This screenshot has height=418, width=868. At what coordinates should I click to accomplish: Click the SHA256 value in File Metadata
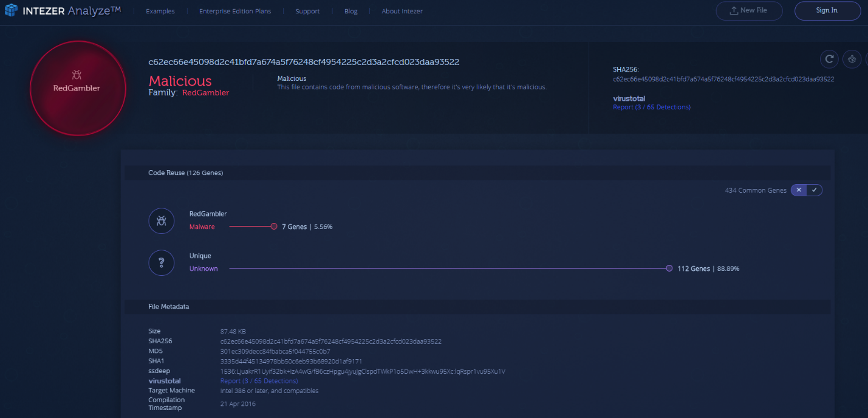(x=330, y=341)
